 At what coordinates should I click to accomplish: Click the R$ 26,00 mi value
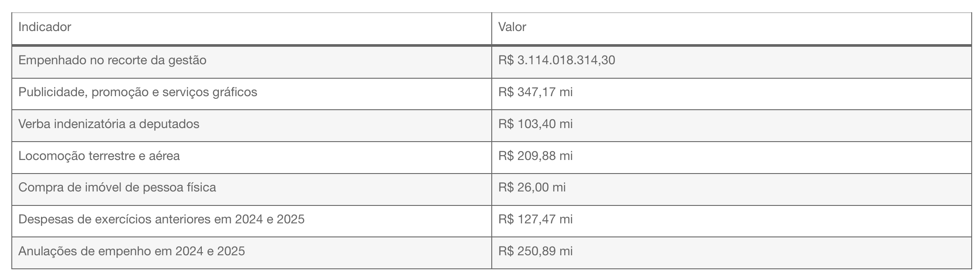coord(532,188)
